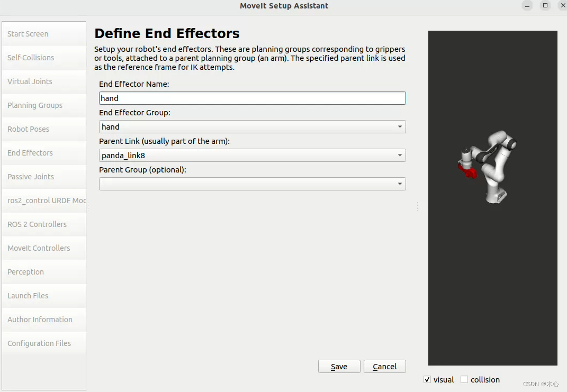This screenshot has width=567, height=392.
Task: Maximize the MoveIt Setup Assistant window
Action: pos(545,5)
